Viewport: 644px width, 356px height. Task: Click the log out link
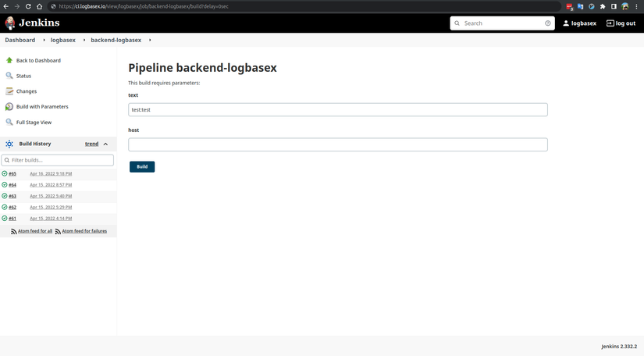tap(621, 23)
